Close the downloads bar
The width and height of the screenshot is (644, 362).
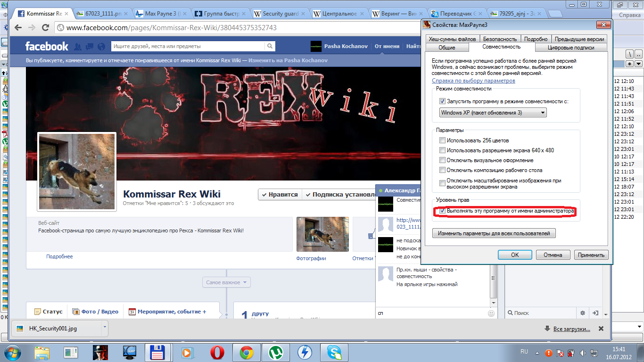[x=601, y=329]
